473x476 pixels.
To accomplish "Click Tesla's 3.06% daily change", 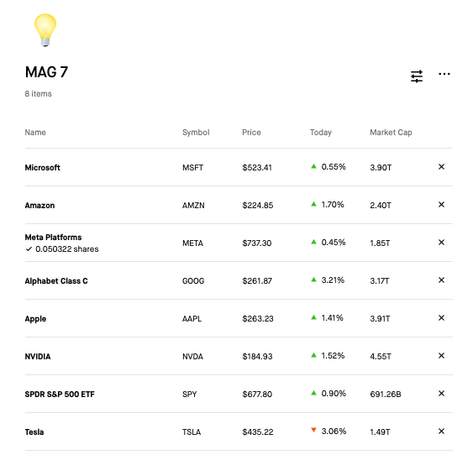I will [x=328, y=431].
